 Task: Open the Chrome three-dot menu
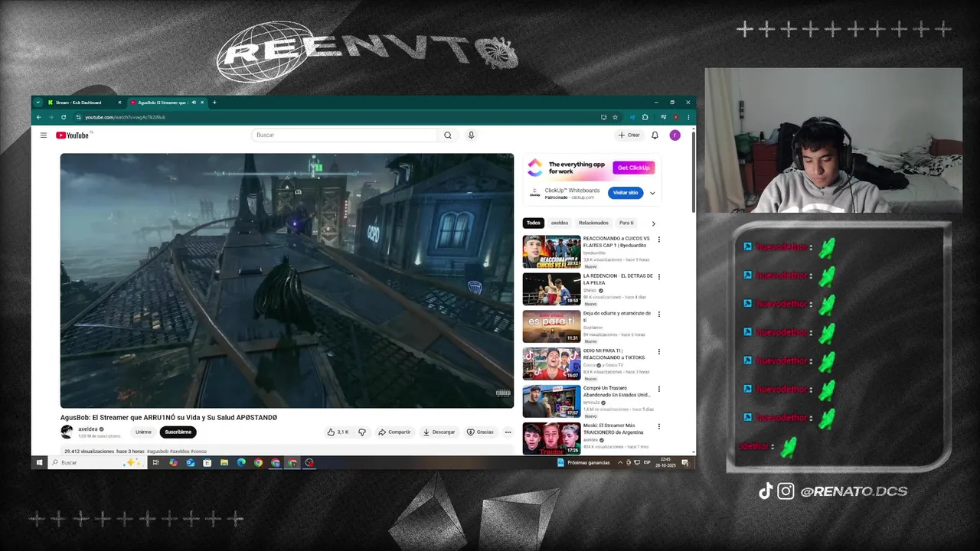688,117
